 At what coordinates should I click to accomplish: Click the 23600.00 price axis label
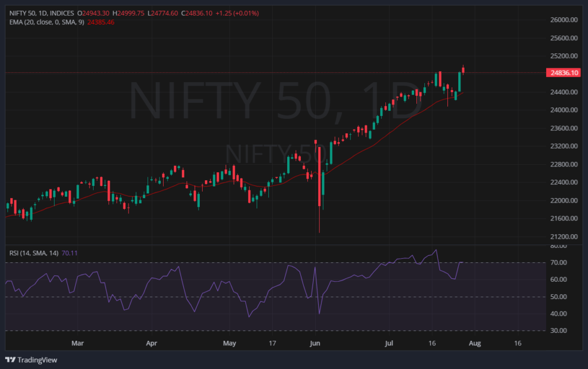coord(564,128)
